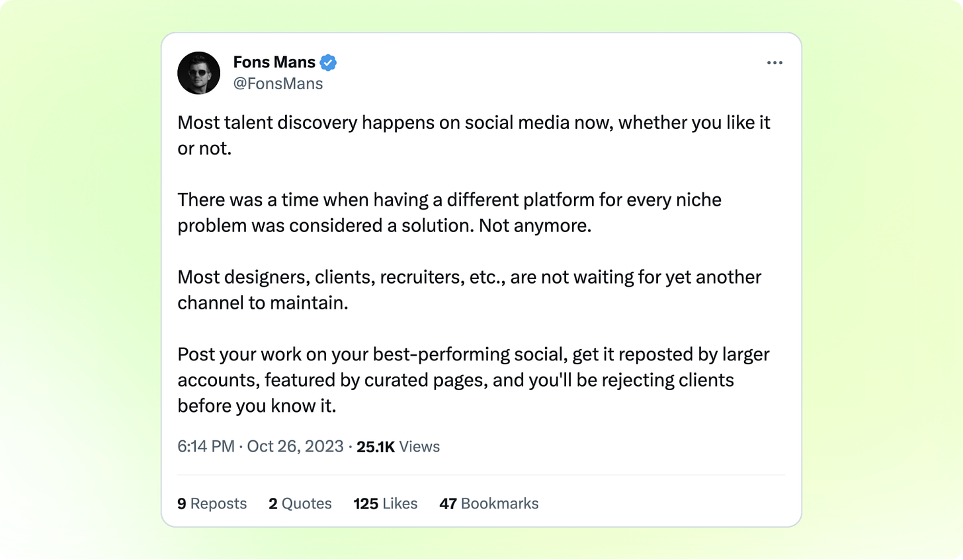Click the Oct 26, 2023 date
The height and width of the screenshot is (560, 963).
coord(295,447)
